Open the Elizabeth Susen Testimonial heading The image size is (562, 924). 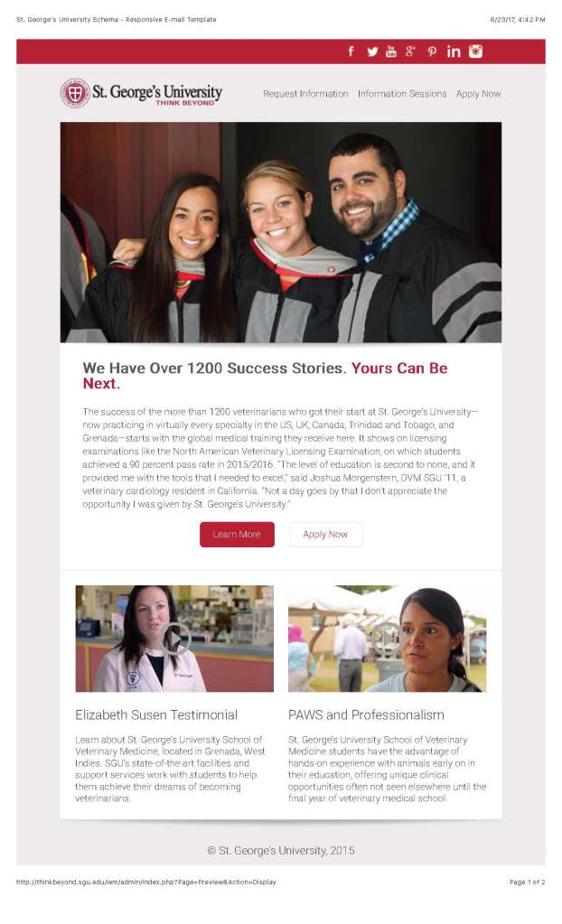(x=156, y=714)
